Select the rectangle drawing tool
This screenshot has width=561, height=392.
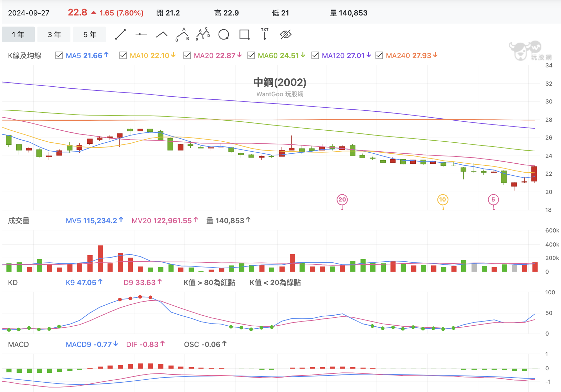244,34
